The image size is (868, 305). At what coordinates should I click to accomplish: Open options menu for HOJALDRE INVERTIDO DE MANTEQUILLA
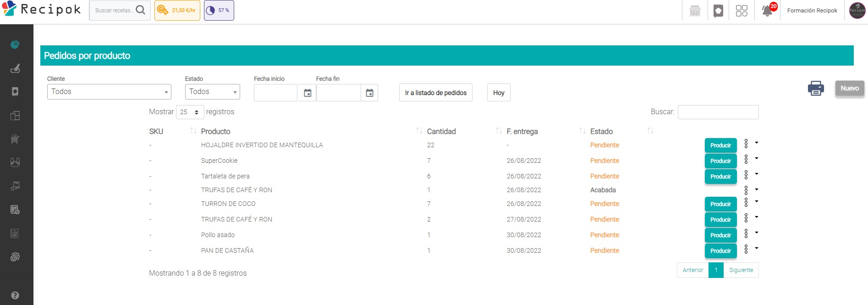point(746,144)
